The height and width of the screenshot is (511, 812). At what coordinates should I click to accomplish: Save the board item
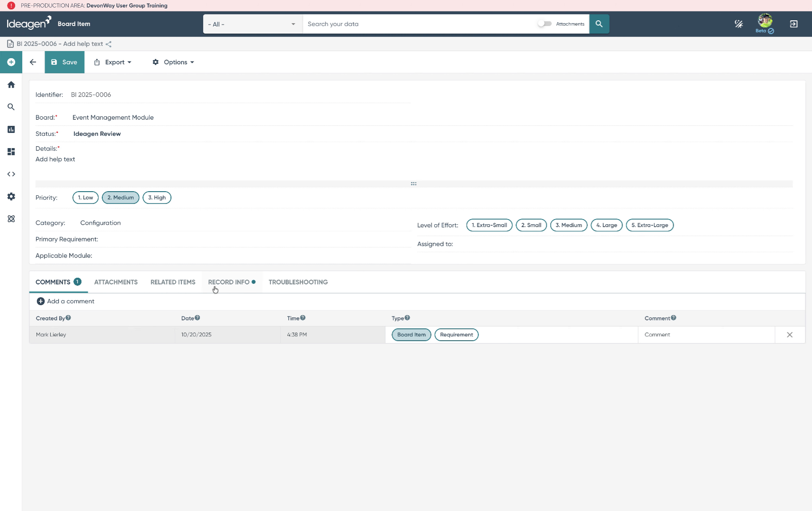point(64,62)
